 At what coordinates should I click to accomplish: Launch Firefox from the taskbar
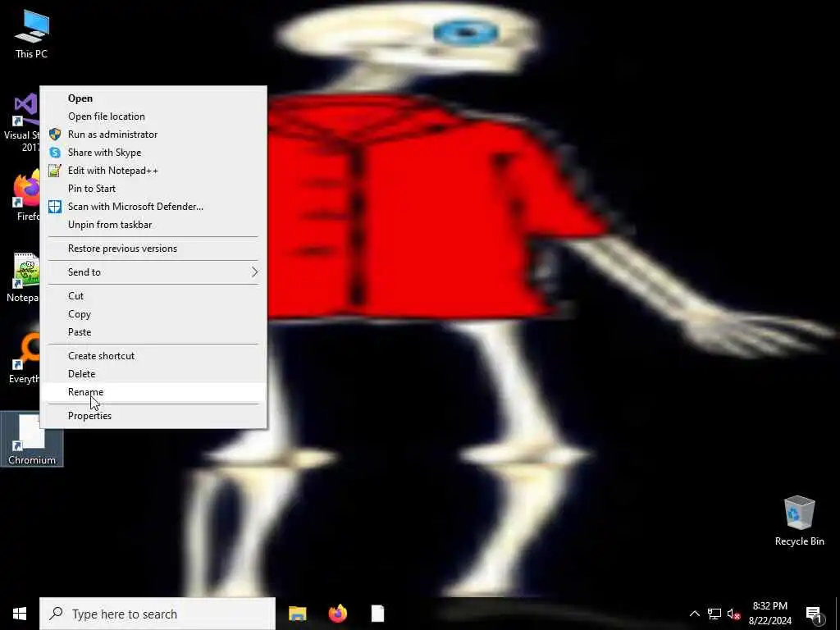pyautogui.click(x=337, y=614)
